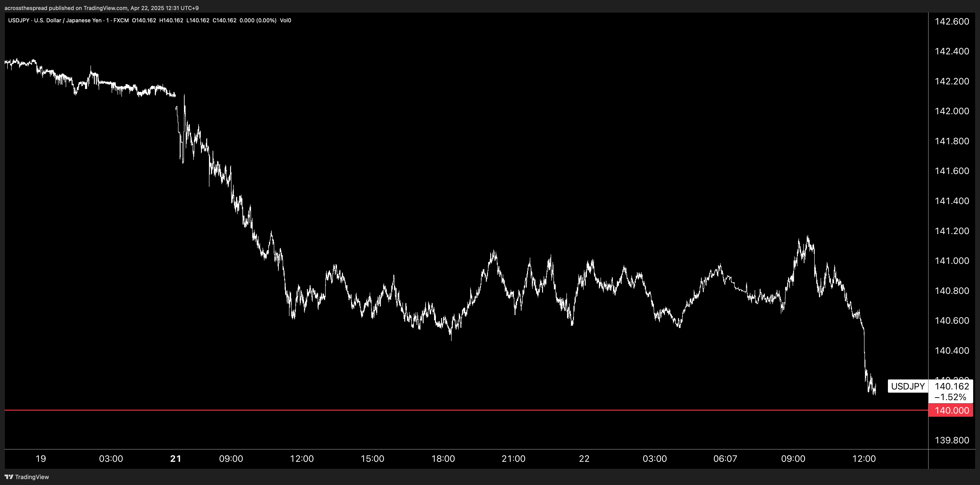Click the 06:07 time axis label
Screen dimensions: 980x485
(x=725, y=459)
